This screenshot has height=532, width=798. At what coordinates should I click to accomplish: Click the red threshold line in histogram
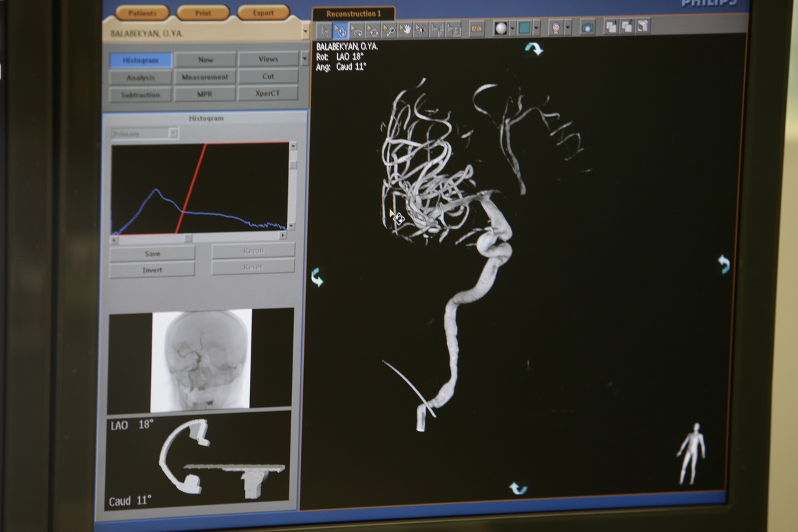[x=192, y=188]
